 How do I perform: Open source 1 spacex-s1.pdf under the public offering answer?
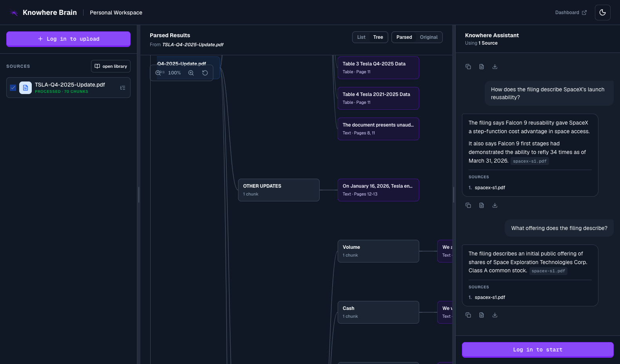coord(490,297)
